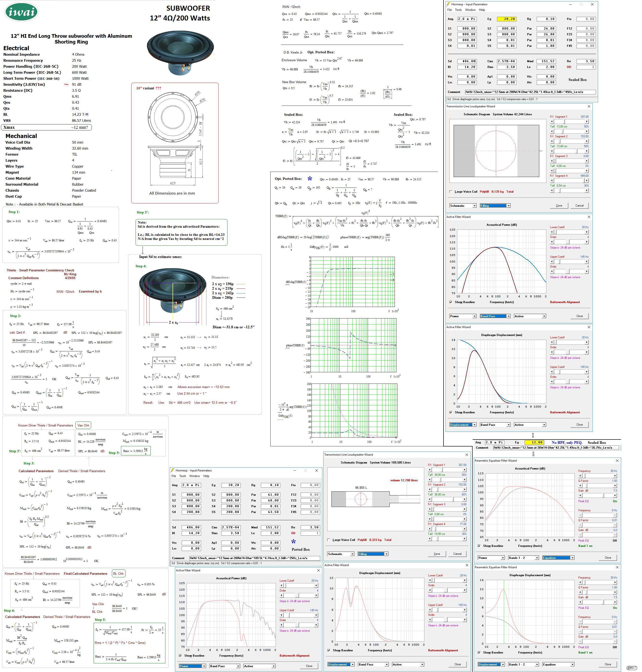The image size is (642, 672).
Task: Open Active dropdown in blue-curve Acoustical Power wizard
Action: pyautogui.click(x=530, y=316)
